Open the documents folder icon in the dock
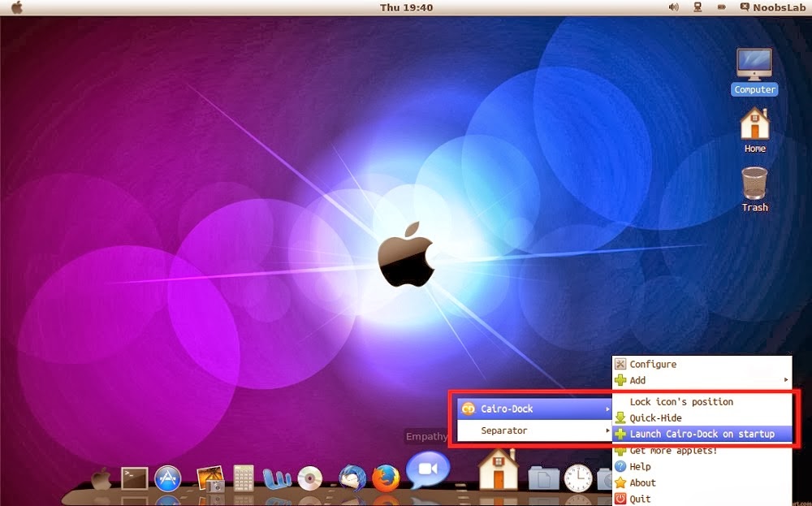This screenshot has width=812, height=506. pos(544,478)
